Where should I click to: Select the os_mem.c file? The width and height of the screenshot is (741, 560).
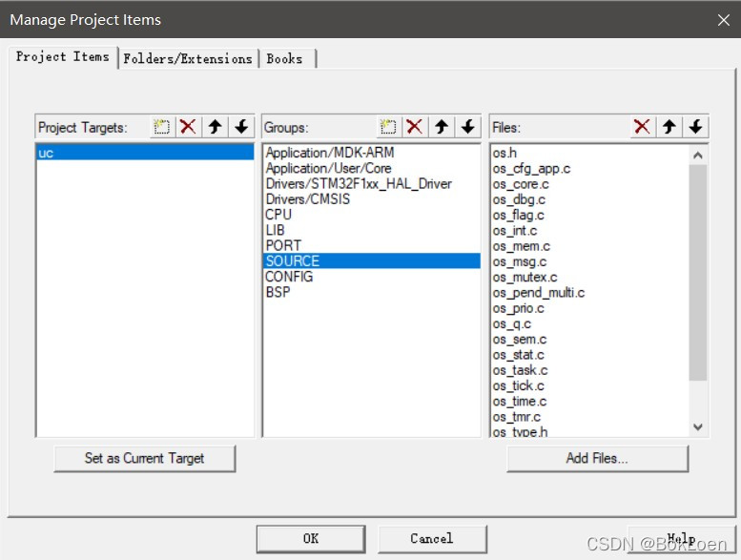[589, 246]
